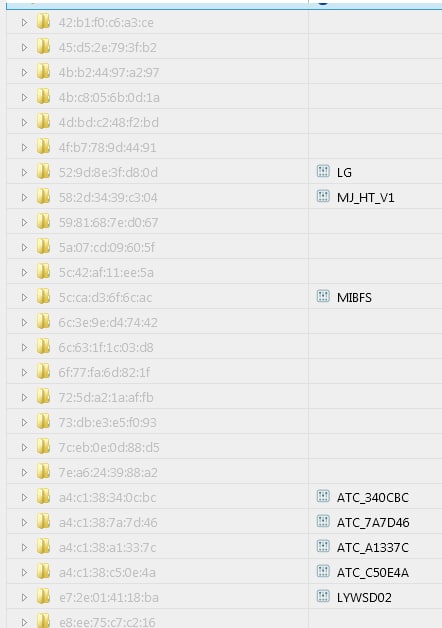Viewport: 442px width, 628px height.
Task: Click the icon beside ATC_A1337C
Action: (323, 546)
